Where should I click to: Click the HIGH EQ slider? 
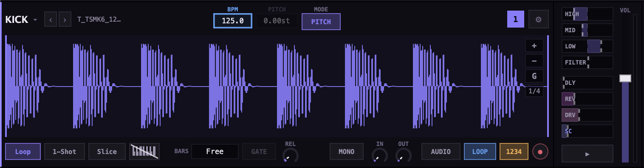[x=588, y=14]
